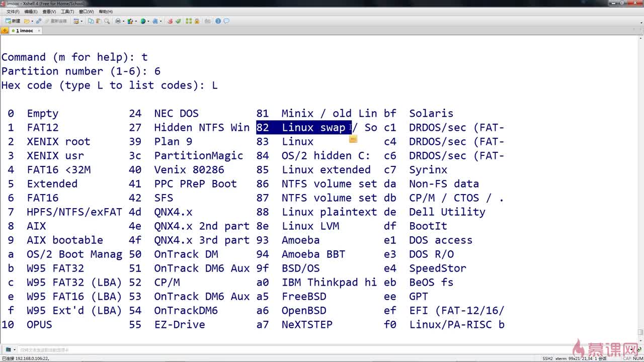Expand the font icon dropdown arrow

(160, 21)
